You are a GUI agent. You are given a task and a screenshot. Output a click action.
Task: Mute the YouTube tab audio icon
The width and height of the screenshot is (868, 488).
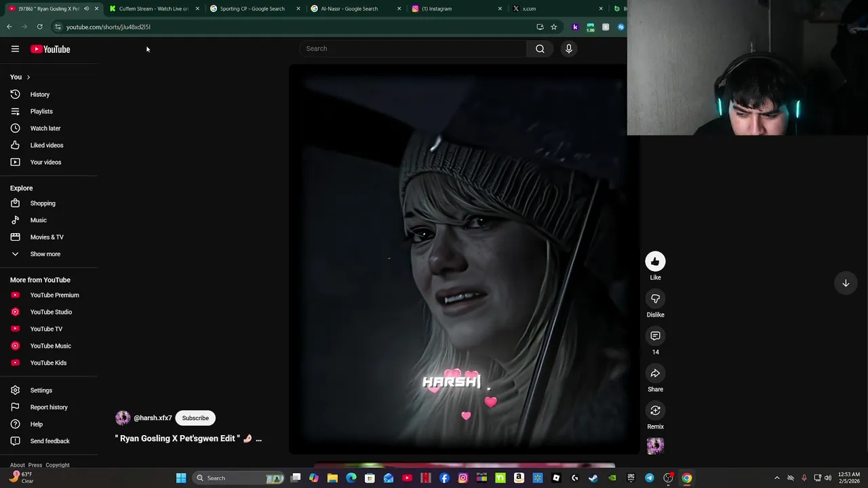86,9
